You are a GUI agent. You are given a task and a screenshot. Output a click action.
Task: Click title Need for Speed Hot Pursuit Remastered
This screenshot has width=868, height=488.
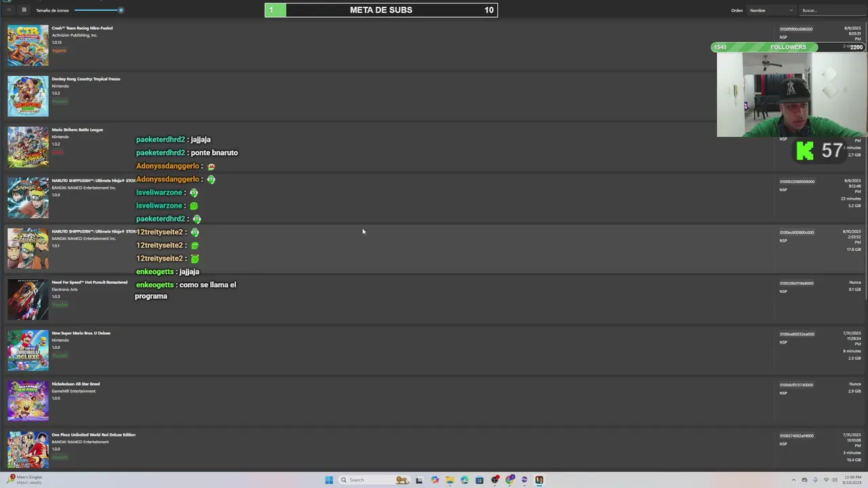90,282
